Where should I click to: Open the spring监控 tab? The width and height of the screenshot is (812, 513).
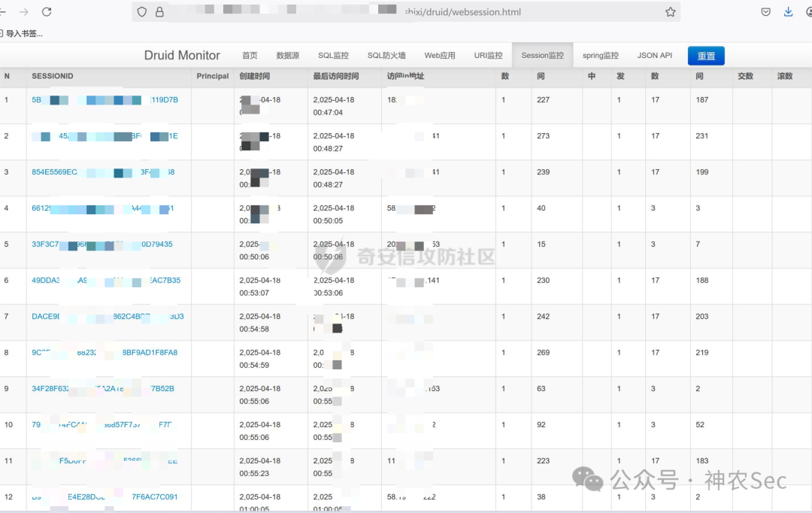(601, 56)
